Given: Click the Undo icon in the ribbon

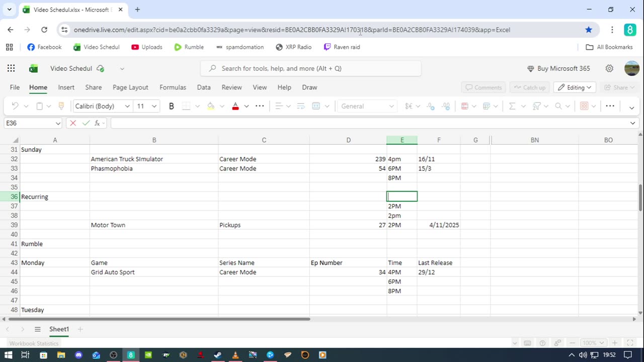Looking at the screenshot, I should coord(15,106).
